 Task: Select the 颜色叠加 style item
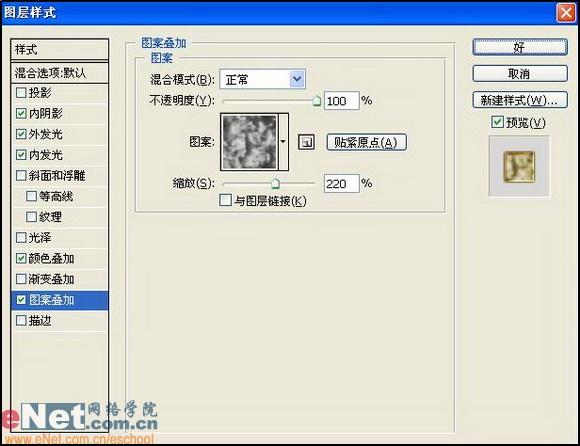pos(51,258)
